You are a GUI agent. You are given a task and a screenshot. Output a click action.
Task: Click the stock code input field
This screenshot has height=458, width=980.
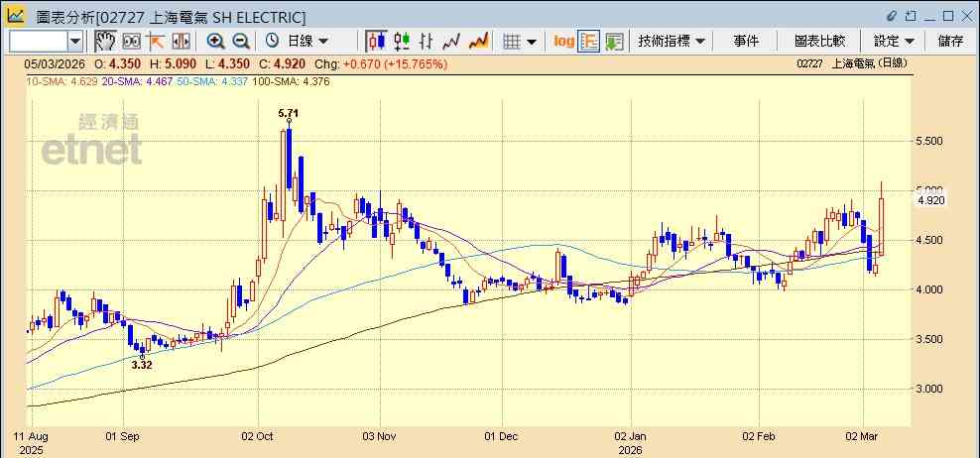click(x=39, y=42)
